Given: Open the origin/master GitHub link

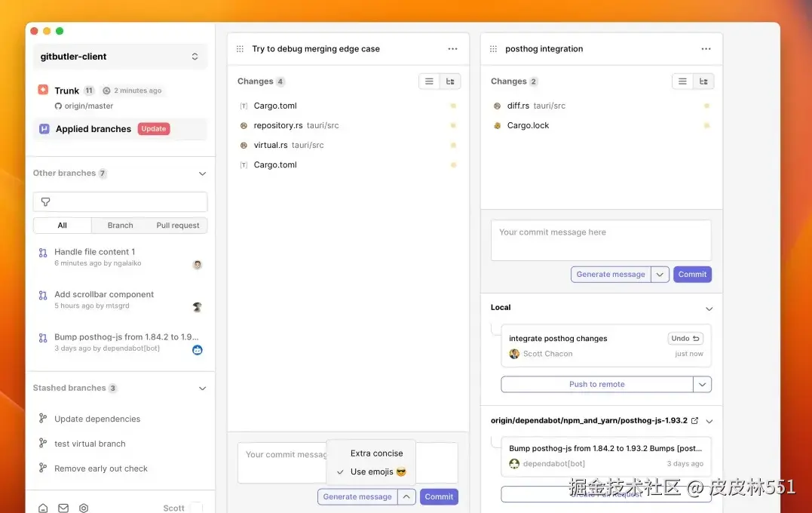Looking at the screenshot, I should click(84, 106).
